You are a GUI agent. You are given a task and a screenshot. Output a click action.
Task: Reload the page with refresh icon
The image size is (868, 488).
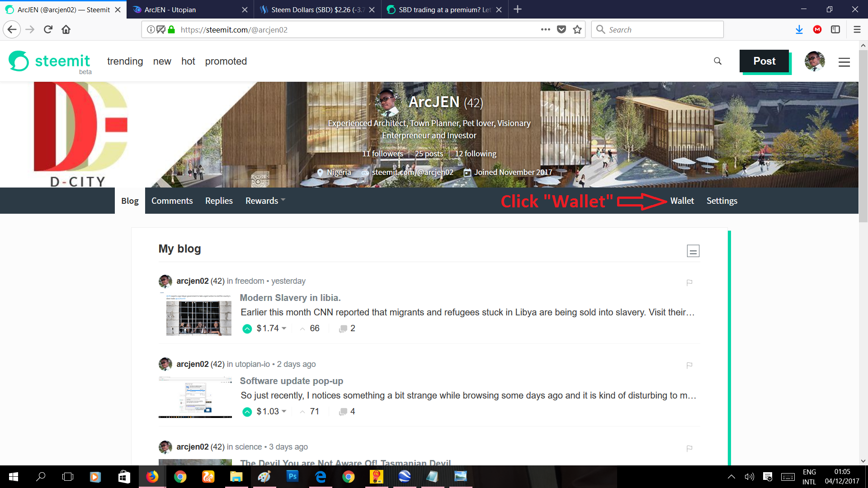click(x=48, y=30)
